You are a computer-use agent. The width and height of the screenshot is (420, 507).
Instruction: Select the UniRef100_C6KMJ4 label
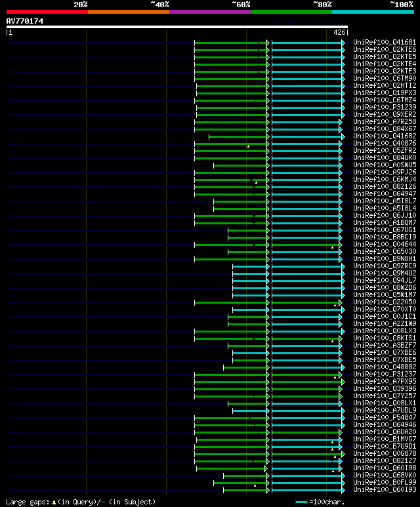pos(385,180)
